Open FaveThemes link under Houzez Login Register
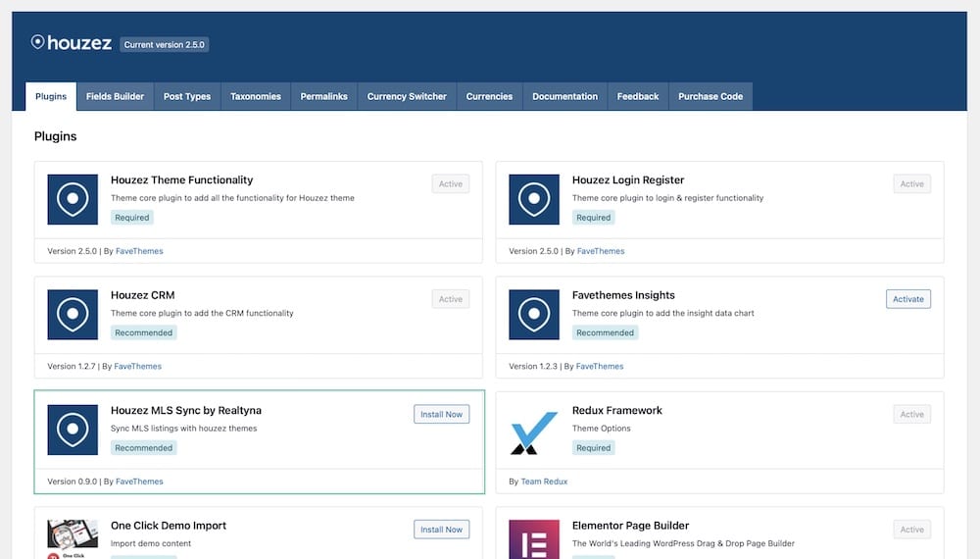Image resolution: width=980 pixels, height=559 pixels. tap(601, 251)
